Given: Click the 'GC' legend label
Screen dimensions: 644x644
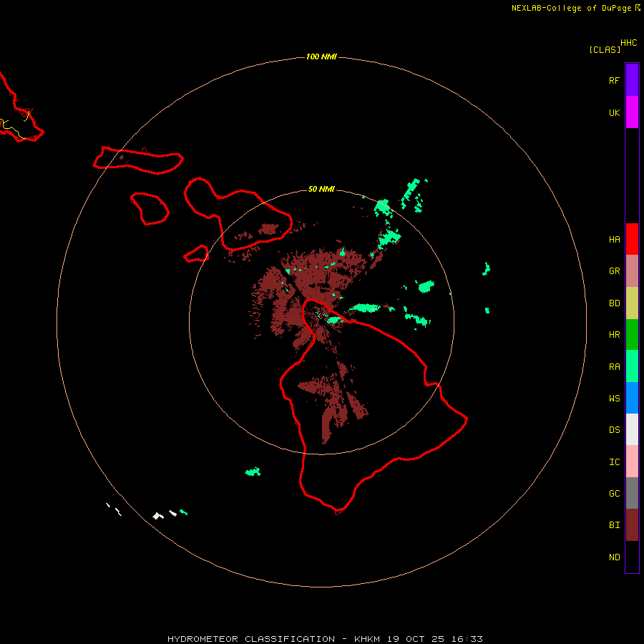Looking at the screenshot, I should point(614,494).
